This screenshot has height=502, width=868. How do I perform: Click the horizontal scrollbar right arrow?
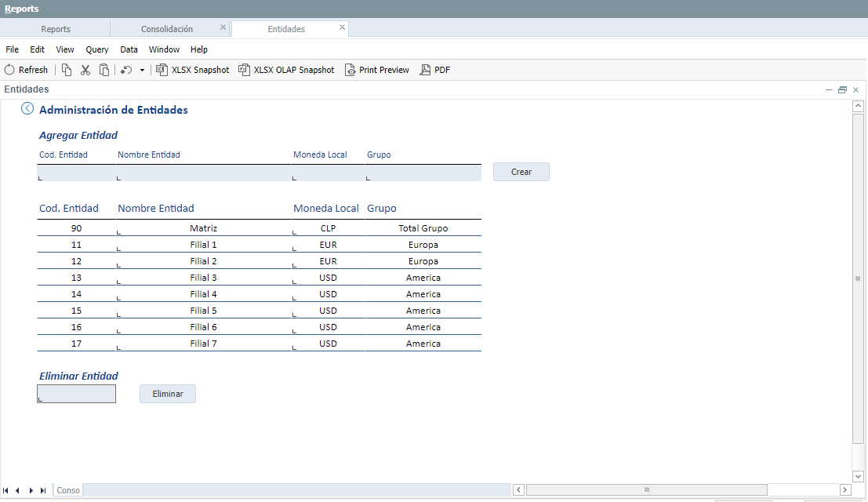tap(844, 489)
